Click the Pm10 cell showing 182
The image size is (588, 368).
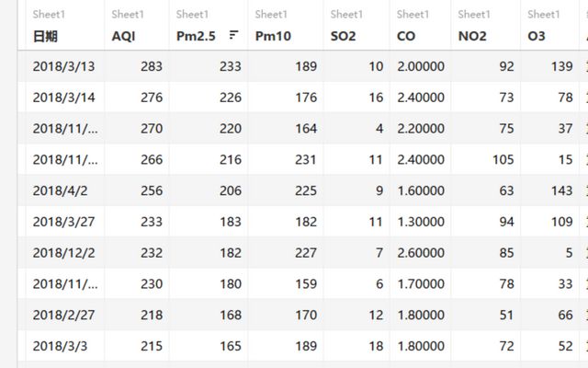click(303, 222)
